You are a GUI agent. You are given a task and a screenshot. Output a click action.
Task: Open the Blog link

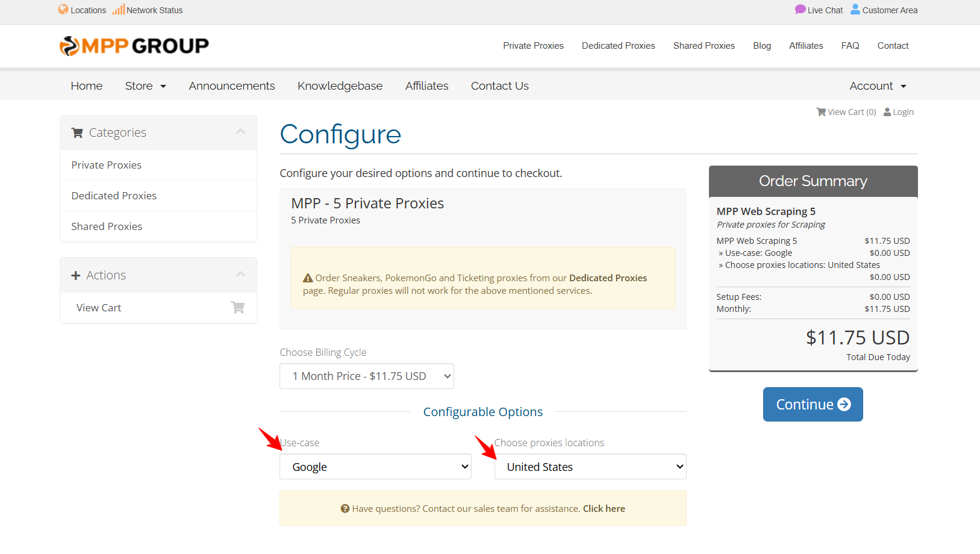pos(762,46)
